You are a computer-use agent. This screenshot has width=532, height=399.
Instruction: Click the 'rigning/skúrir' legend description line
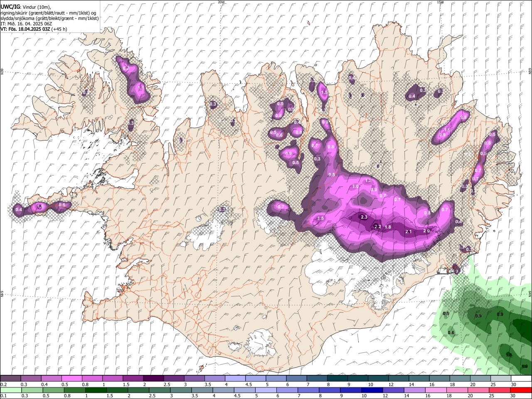(48, 13)
